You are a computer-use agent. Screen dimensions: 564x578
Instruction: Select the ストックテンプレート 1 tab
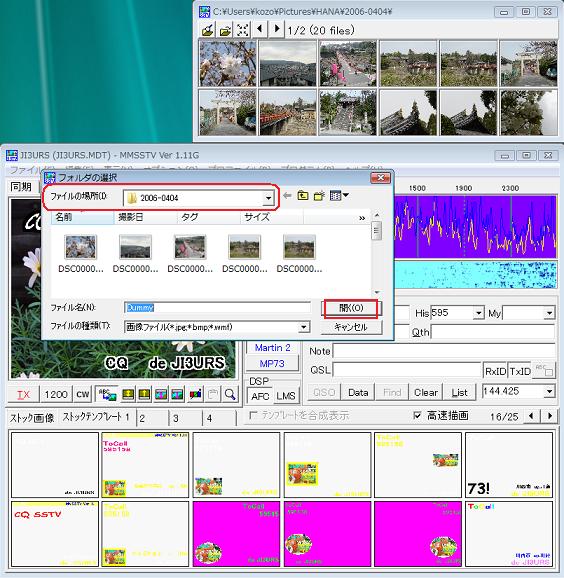click(x=97, y=417)
